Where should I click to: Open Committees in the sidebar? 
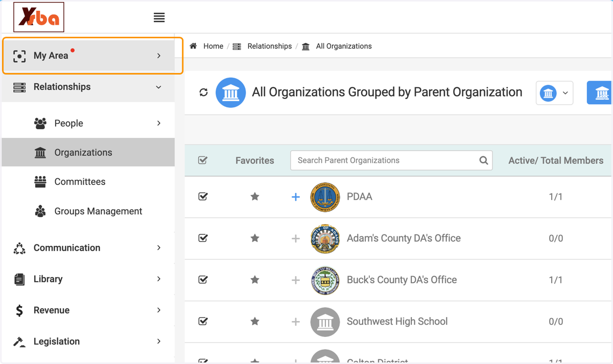pyautogui.click(x=80, y=182)
